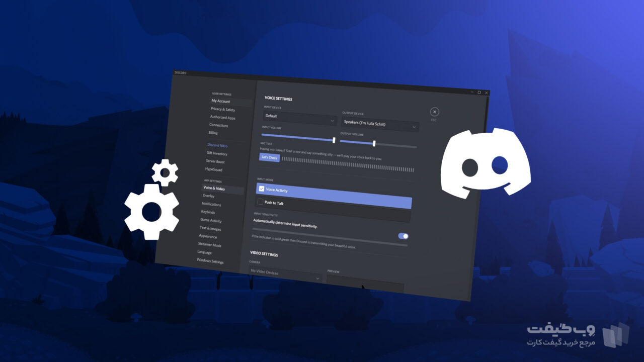644x362 pixels.
Task: Expand the Output Device Speakers dropdown
Action: (380, 125)
